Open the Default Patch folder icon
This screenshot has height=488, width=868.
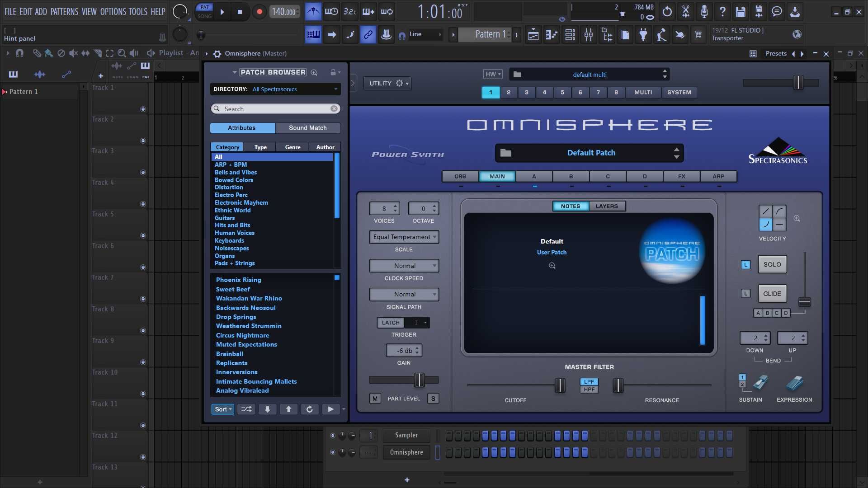(x=506, y=153)
